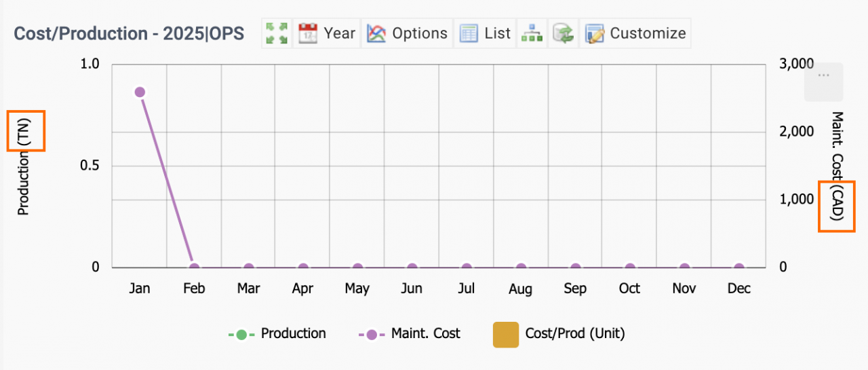Click the 0.5 left axis value
This screenshot has width=868, height=370.
tap(90, 166)
